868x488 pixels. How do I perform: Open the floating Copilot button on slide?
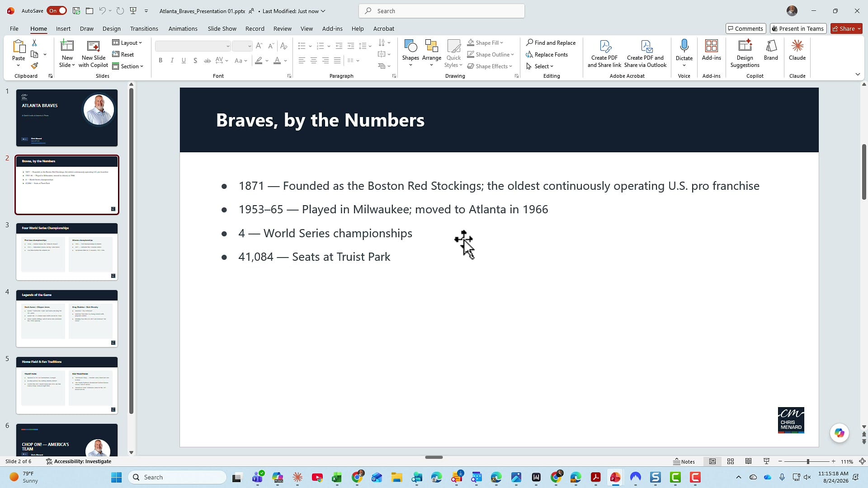tap(840, 433)
